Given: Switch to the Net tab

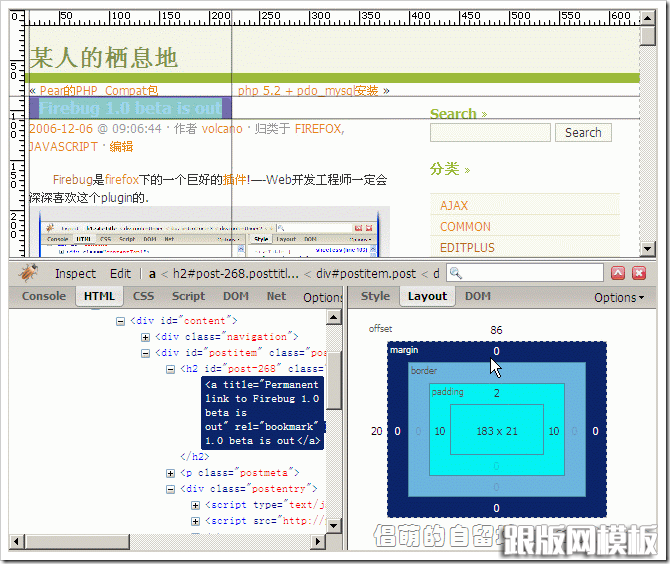Looking at the screenshot, I should coord(276,296).
